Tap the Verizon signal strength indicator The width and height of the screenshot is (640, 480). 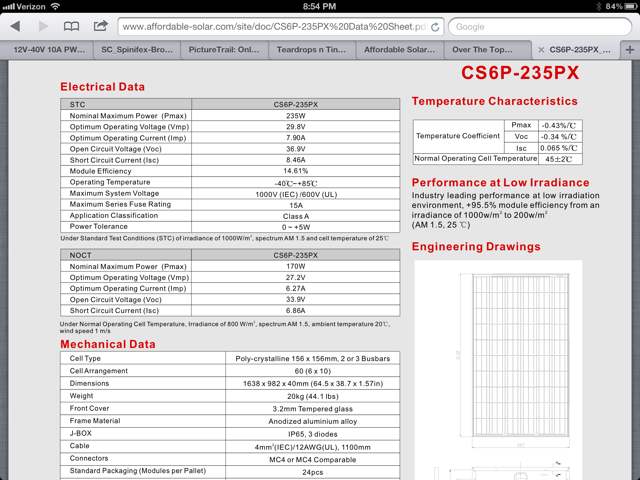point(8,7)
